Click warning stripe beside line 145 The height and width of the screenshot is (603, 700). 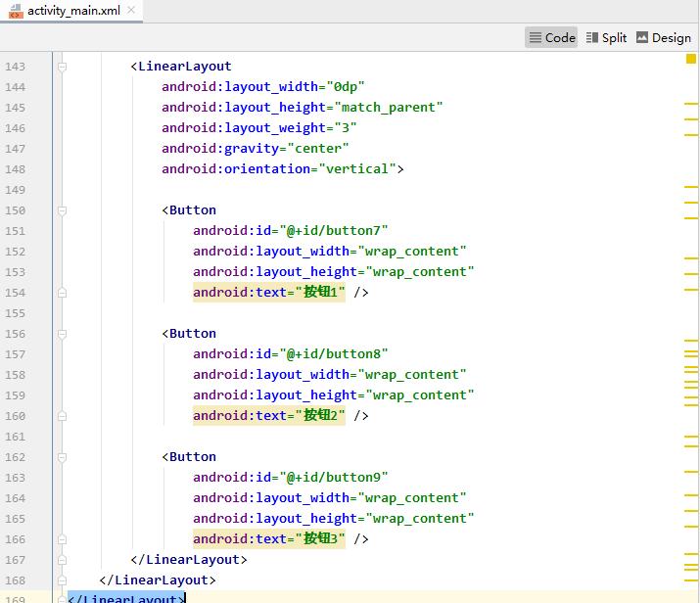point(690,104)
